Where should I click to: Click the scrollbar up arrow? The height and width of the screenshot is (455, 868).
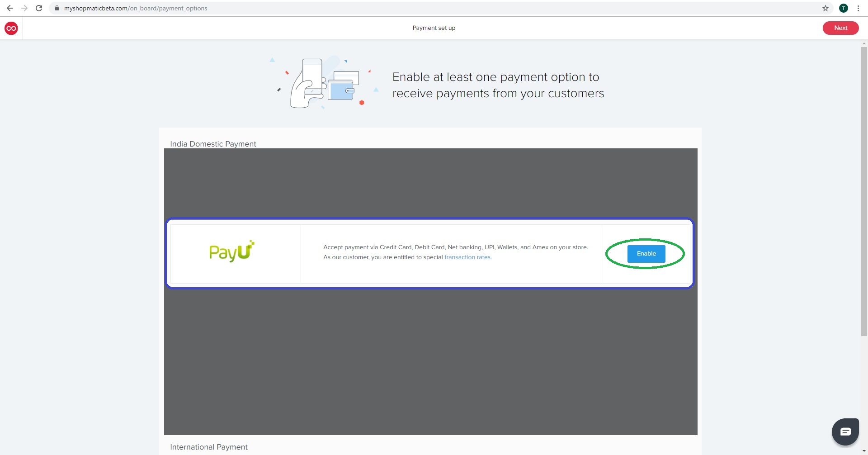(x=864, y=43)
